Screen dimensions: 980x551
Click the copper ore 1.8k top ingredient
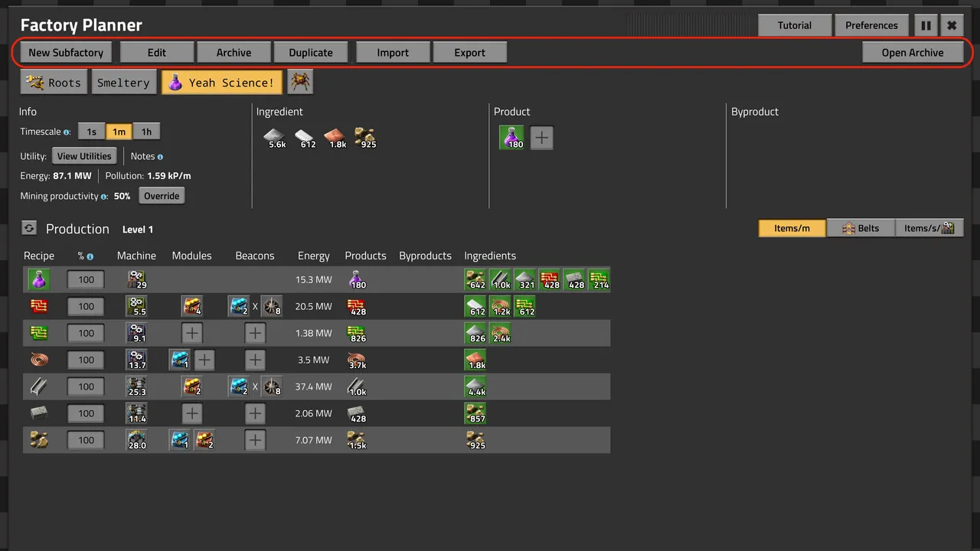click(x=336, y=138)
